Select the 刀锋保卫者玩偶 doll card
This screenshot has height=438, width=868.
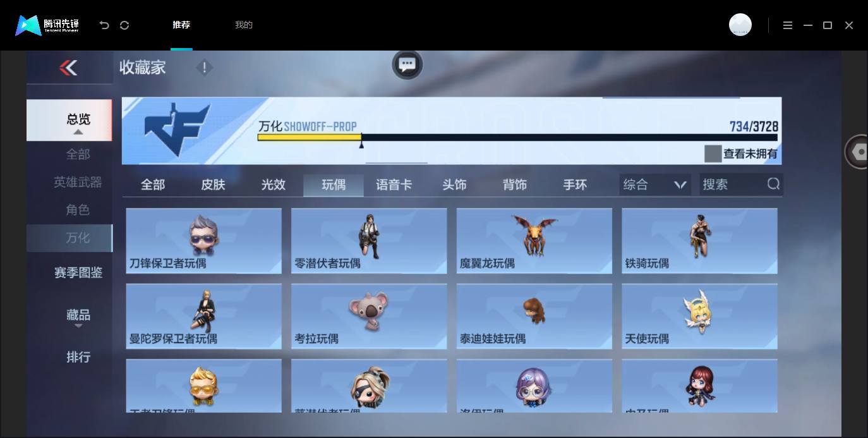pos(203,241)
